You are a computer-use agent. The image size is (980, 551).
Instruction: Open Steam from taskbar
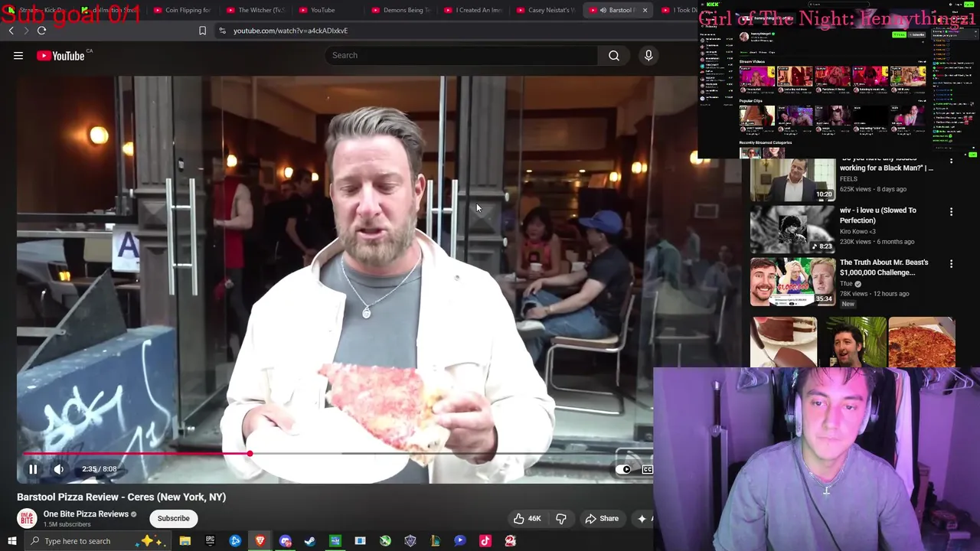310,541
